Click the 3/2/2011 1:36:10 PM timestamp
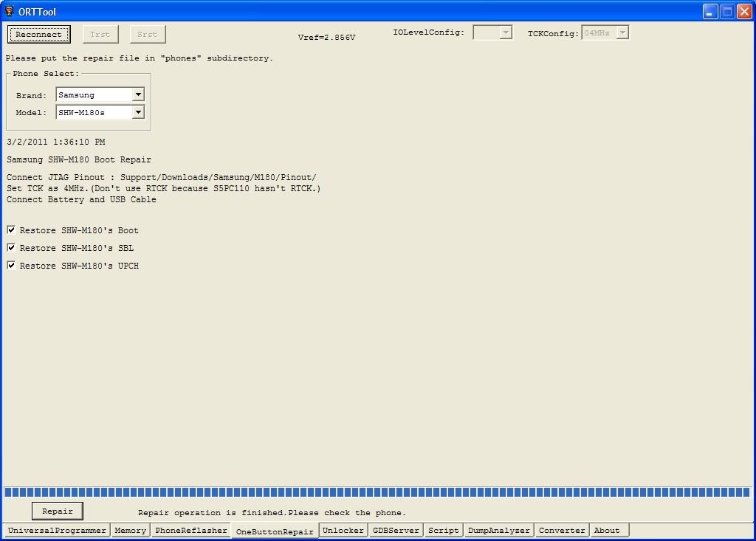Screen dimensions: 756x541 (56, 142)
